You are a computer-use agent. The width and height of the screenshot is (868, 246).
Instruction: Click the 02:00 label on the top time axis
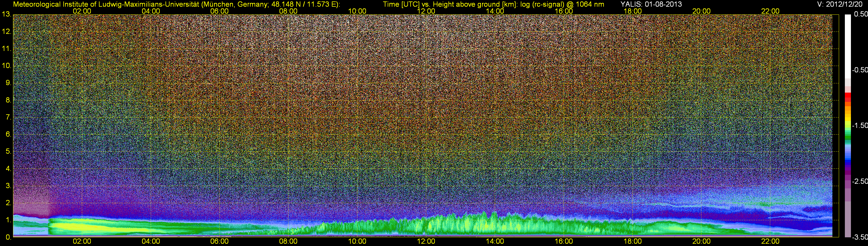[x=82, y=11]
